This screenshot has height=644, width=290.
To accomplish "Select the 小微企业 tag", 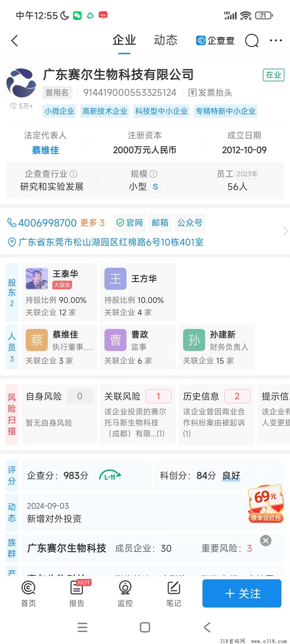I will click(x=59, y=111).
